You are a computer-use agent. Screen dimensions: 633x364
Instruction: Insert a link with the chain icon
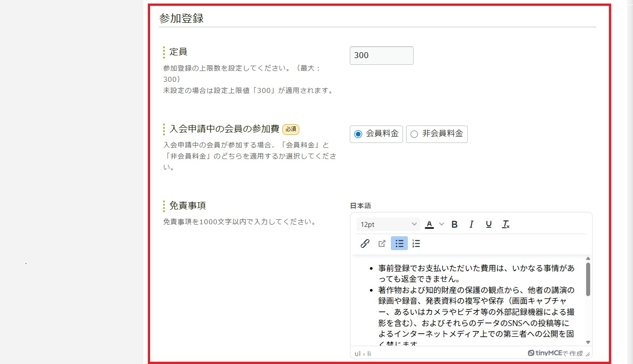tap(365, 243)
